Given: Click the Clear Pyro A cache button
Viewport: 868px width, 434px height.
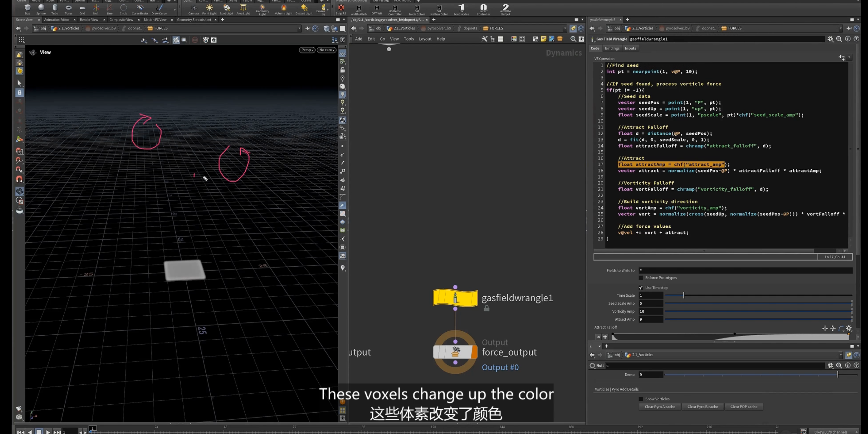Looking at the screenshot, I should pyautogui.click(x=660, y=407).
